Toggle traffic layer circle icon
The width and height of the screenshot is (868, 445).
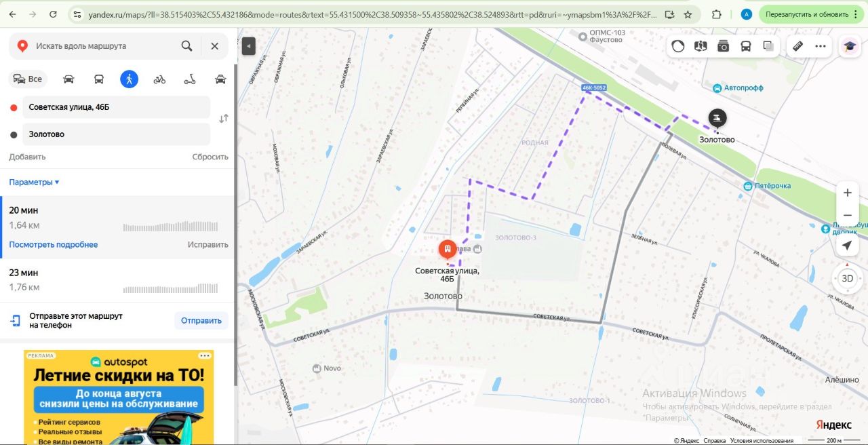[x=678, y=46]
